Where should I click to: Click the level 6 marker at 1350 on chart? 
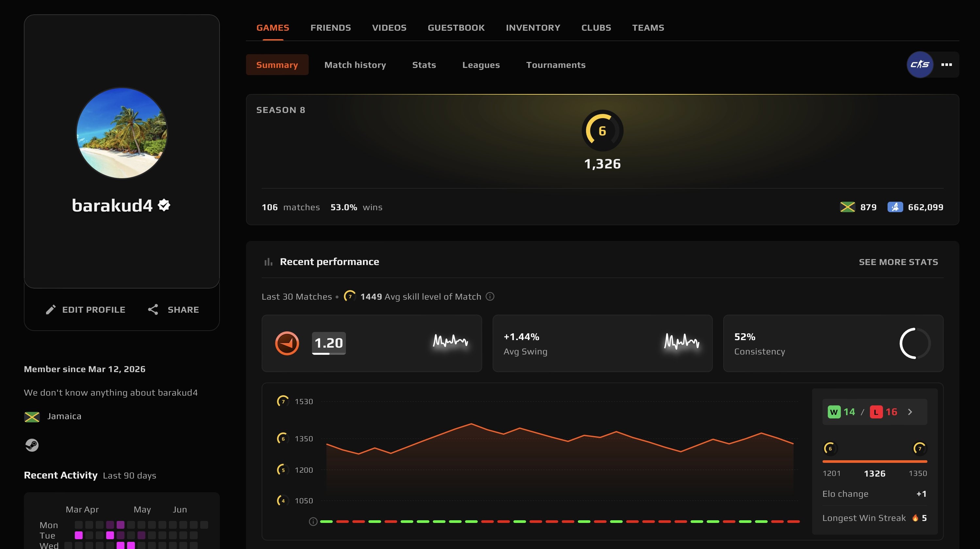[283, 438]
